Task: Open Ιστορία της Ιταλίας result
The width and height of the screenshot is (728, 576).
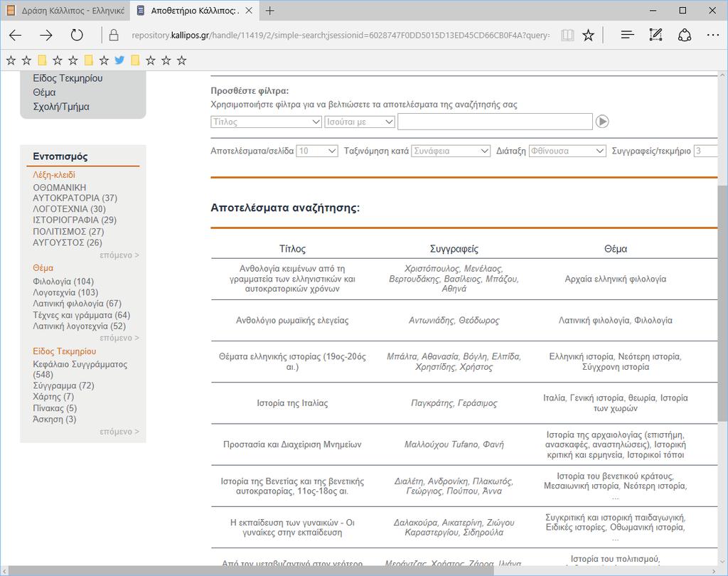Action: [292, 403]
